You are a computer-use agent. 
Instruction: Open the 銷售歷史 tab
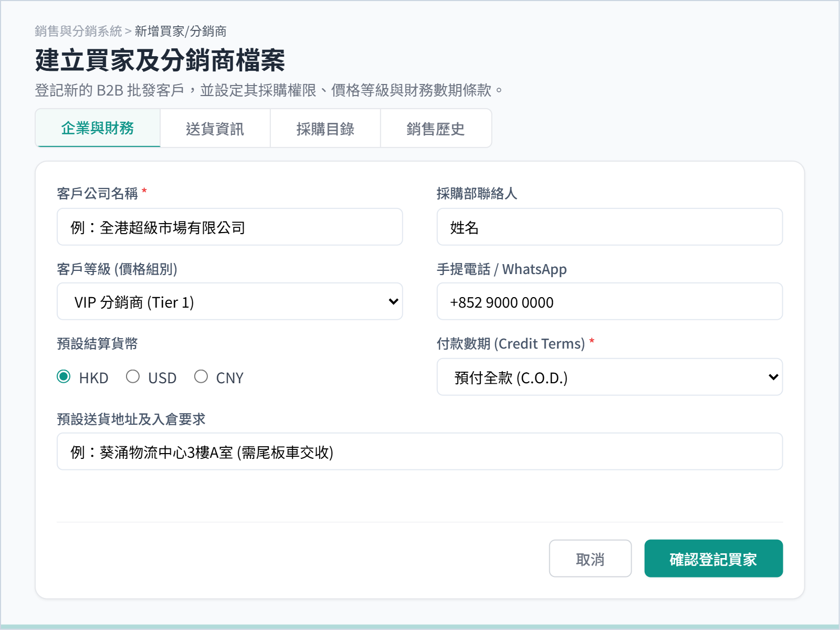pyautogui.click(x=436, y=129)
